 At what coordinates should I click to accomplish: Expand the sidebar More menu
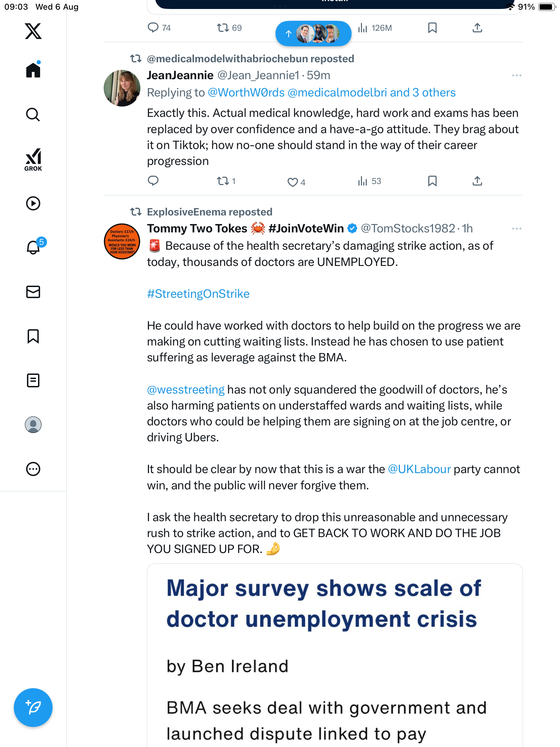[33, 469]
